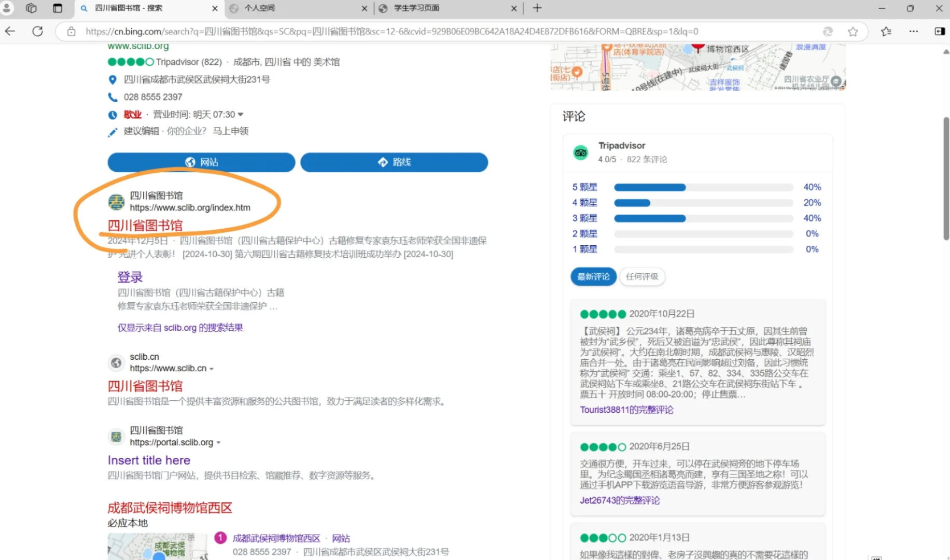
Task: Click the page vertical scrollbar thumb
Action: pyautogui.click(x=946, y=179)
